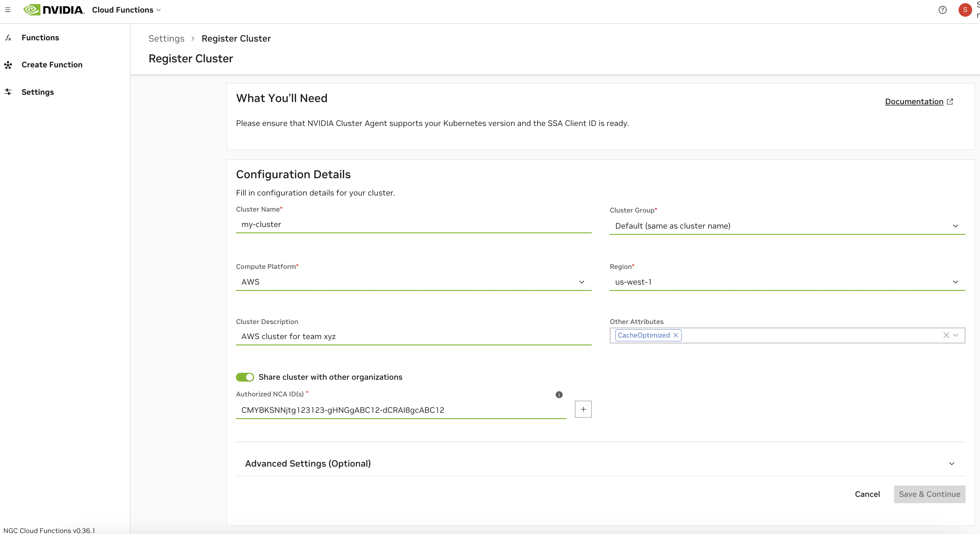The image size is (980, 534).
Task: Open the help question-mark icon
Action: (942, 10)
